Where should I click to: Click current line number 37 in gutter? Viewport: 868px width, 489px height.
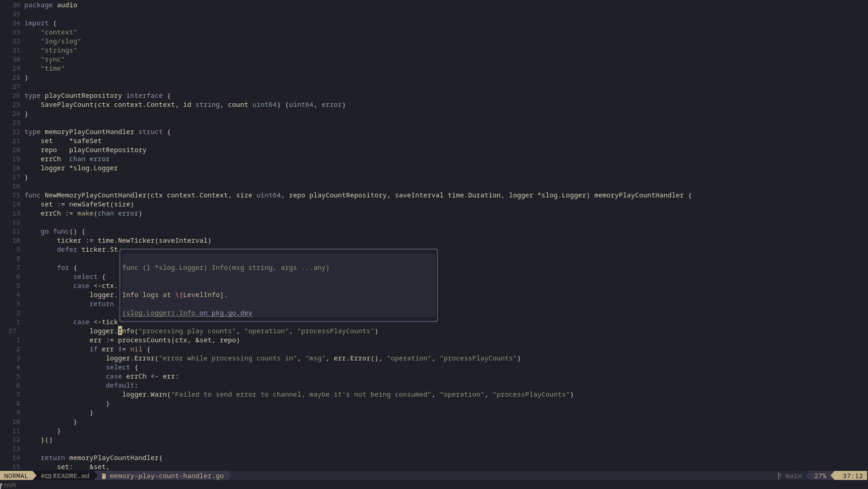tap(12, 331)
